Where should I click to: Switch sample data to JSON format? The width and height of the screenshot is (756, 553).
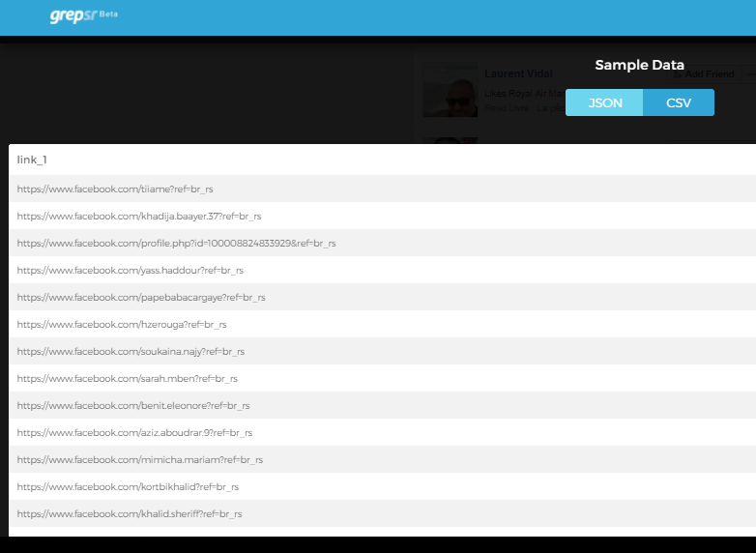pyautogui.click(x=604, y=102)
